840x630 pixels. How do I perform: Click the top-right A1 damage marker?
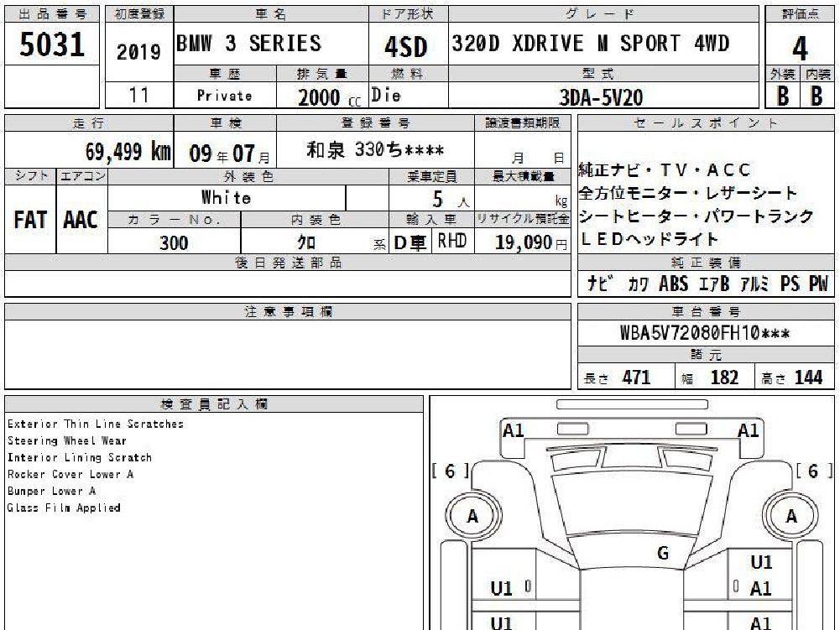tap(748, 430)
